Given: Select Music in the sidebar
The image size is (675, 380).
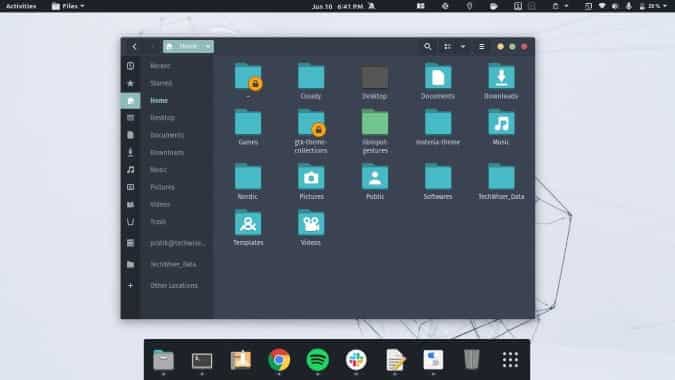Looking at the screenshot, I should [158, 170].
